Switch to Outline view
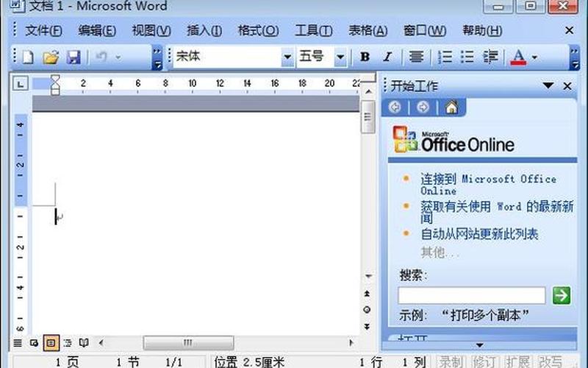 click(68, 343)
